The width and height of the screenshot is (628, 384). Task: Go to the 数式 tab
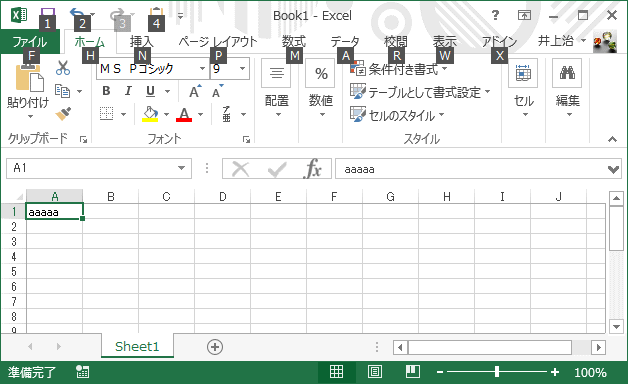[294, 41]
